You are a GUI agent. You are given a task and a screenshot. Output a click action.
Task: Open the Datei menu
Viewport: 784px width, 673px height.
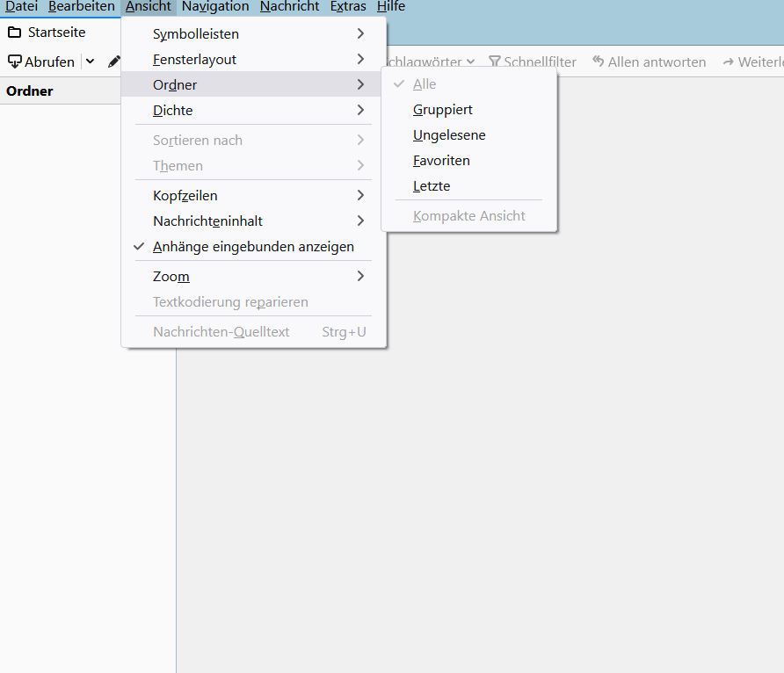(x=21, y=6)
